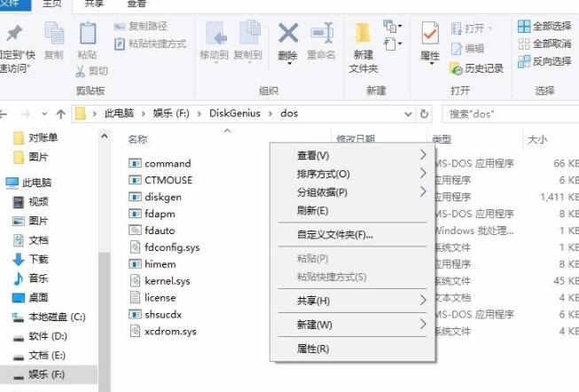Open the New item dropdown icon
This screenshot has width=579, height=392.
pyautogui.click(x=392, y=27)
